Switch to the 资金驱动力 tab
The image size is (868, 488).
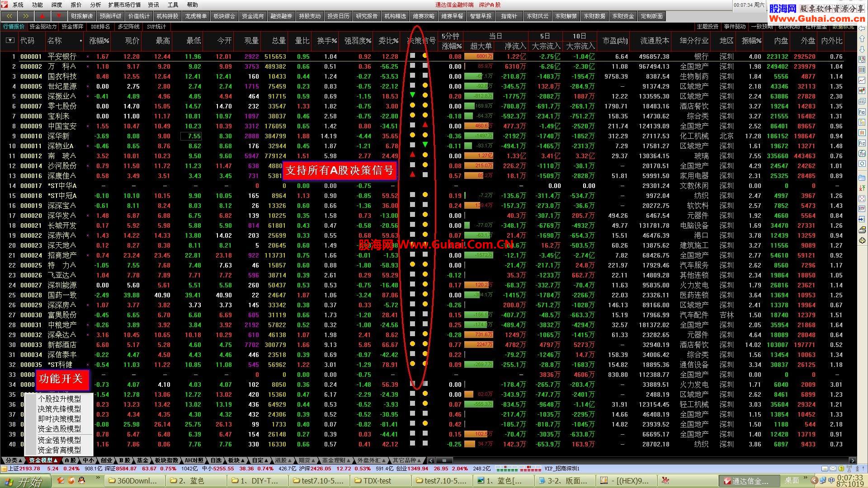43,27
